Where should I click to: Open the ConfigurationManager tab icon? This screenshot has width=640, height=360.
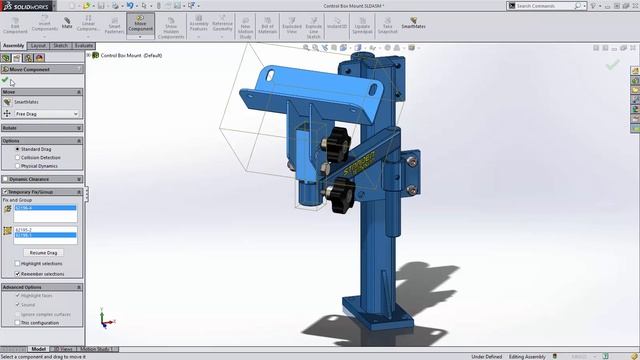[28, 58]
